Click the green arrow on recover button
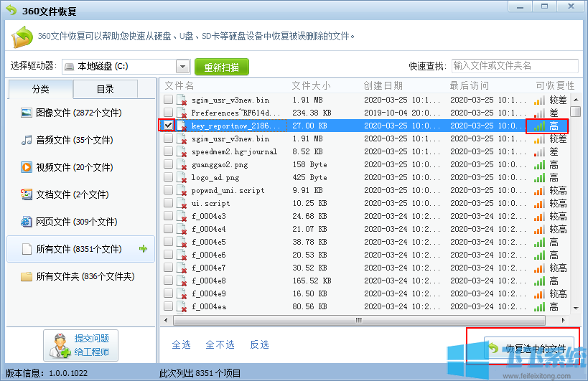This screenshot has width=588, height=381. pos(493,349)
